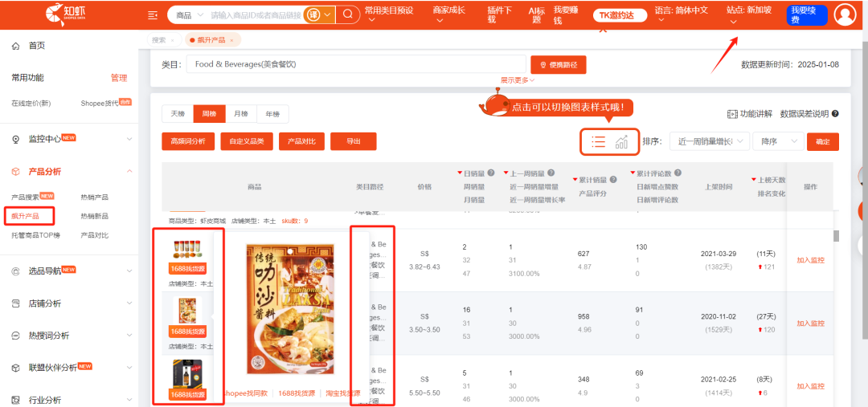The height and width of the screenshot is (407, 868).
Task: Switch to list view icon
Action: (x=598, y=141)
